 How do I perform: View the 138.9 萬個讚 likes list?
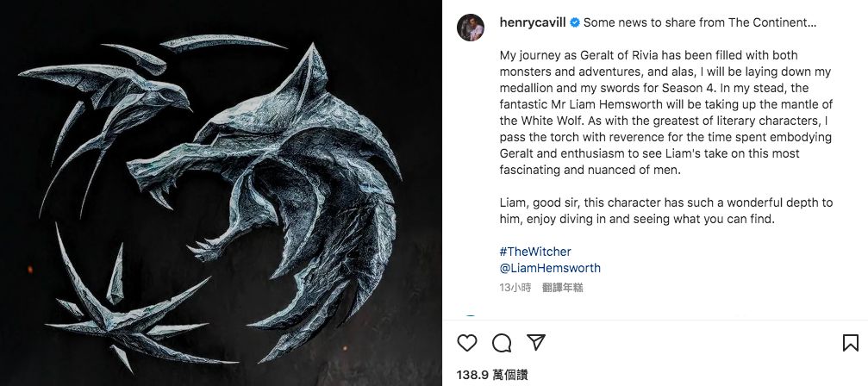point(491,376)
